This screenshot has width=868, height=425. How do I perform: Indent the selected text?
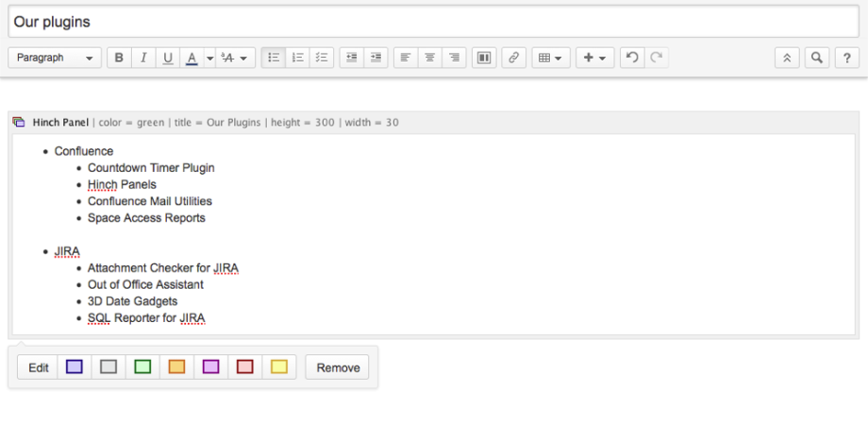pos(376,58)
